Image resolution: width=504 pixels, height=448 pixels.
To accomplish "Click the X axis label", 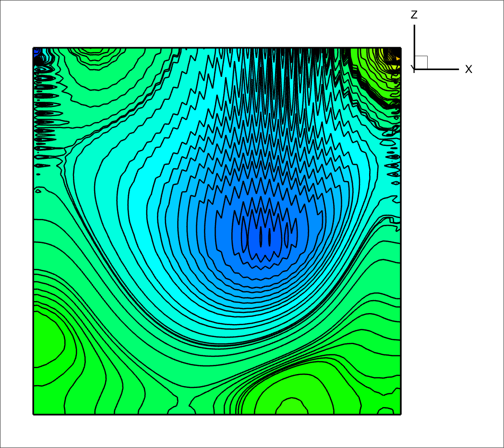I will coord(468,69).
